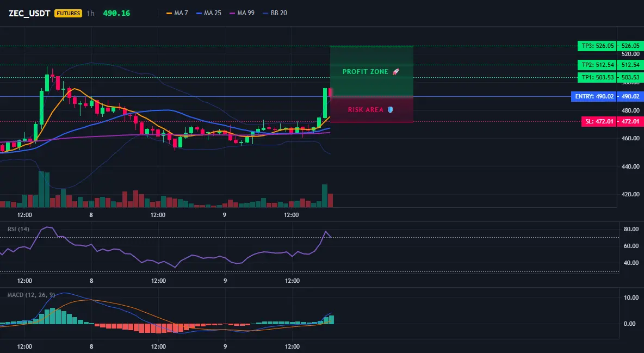
Task: Click the 520.00 price axis value
Action: coord(630,54)
